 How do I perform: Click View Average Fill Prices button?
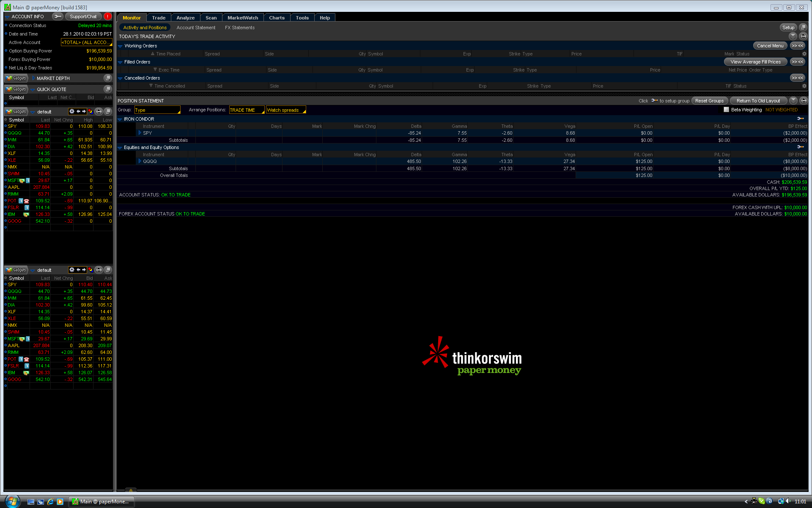(x=755, y=62)
